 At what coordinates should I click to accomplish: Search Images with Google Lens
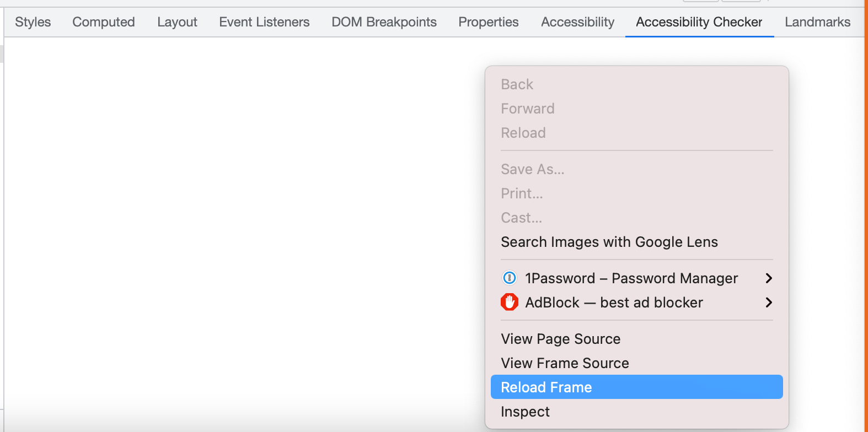point(609,241)
